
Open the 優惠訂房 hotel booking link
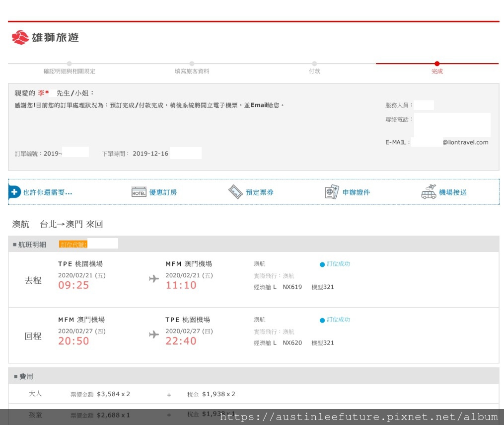(x=163, y=192)
